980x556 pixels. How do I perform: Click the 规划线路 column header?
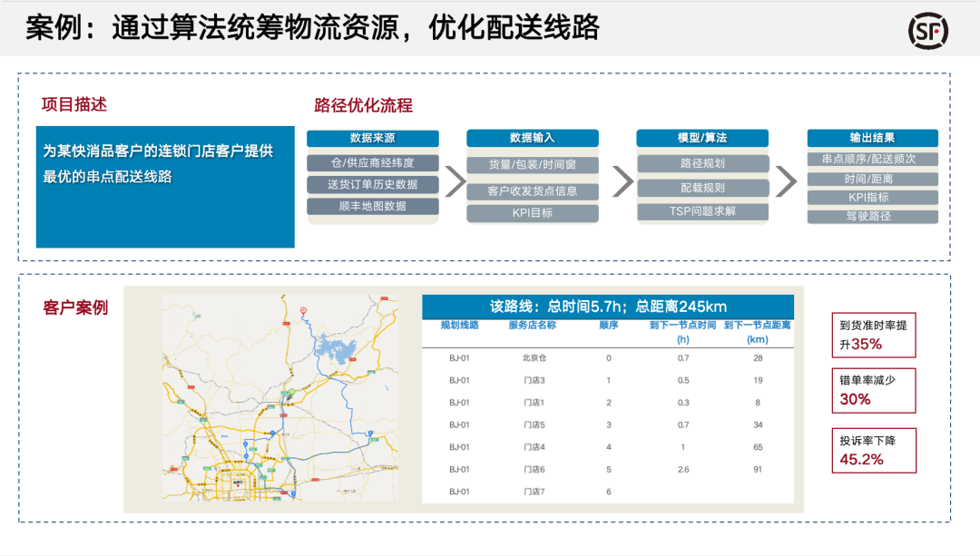[459, 326]
